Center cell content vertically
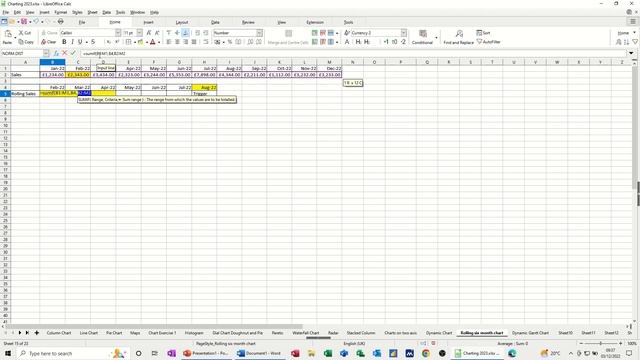The height and width of the screenshot is (360, 640). click(177, 33)
